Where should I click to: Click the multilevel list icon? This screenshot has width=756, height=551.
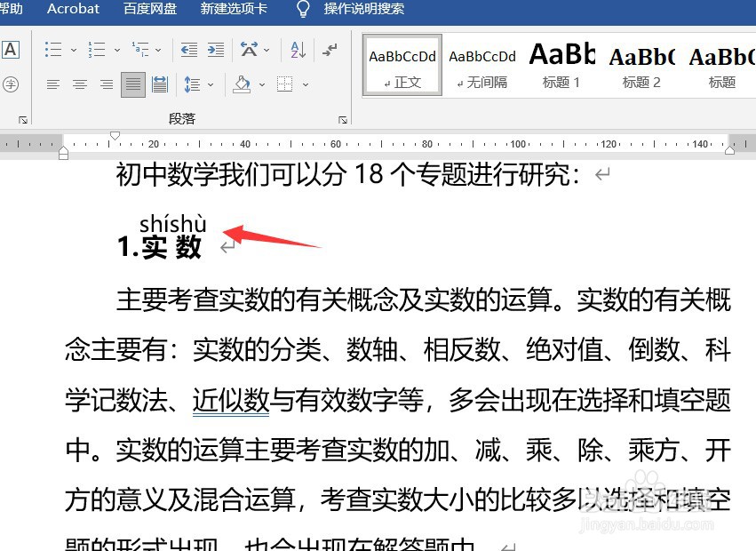coord(140,49)
